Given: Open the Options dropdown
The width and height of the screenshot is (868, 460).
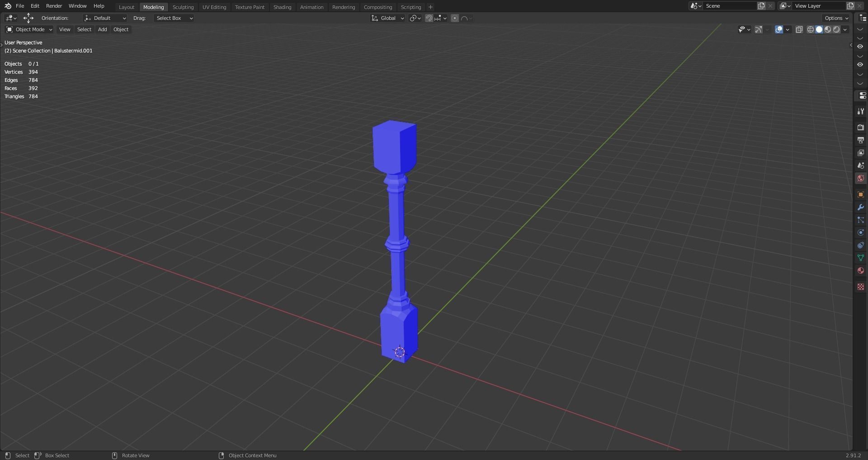Looking at the screenshot, I should point(836,18).
